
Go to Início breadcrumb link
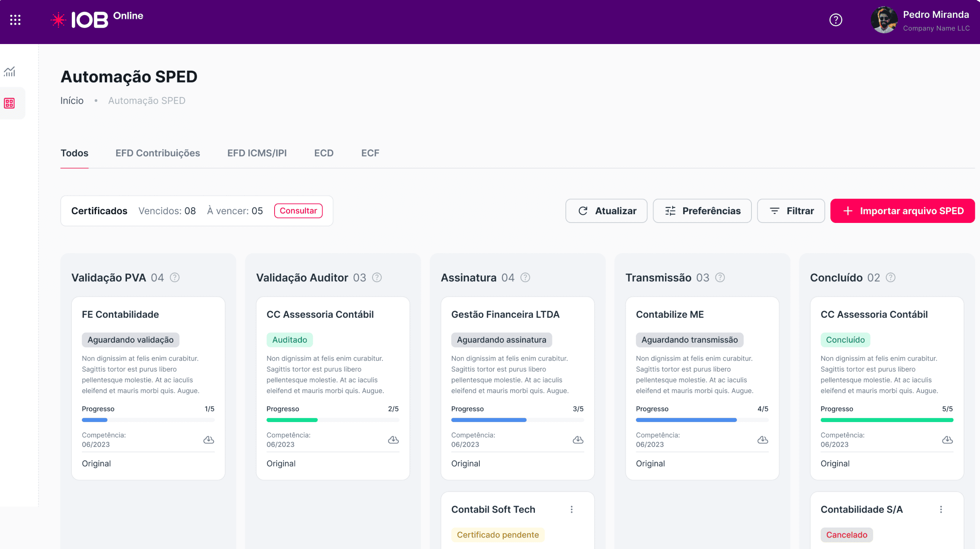(x=72, y=101)
